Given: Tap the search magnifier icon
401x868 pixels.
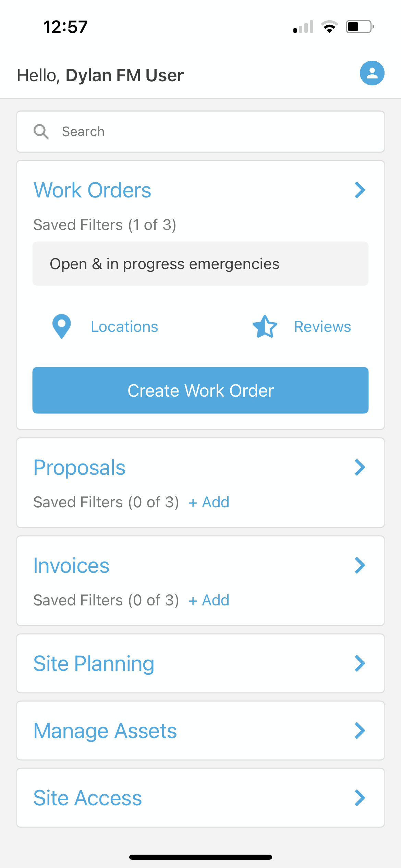Looking at the screenshot, I should pos(41,132).
